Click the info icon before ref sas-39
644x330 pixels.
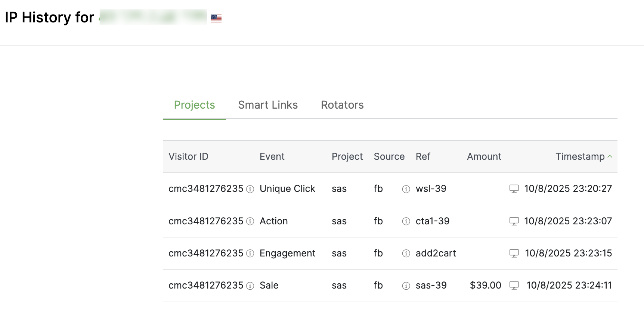pos(406,286)
